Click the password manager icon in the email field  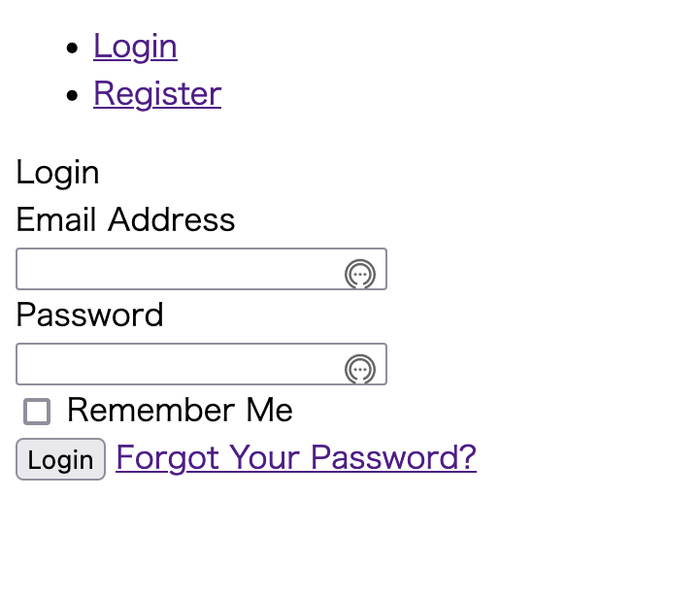(x=360, y=274)
